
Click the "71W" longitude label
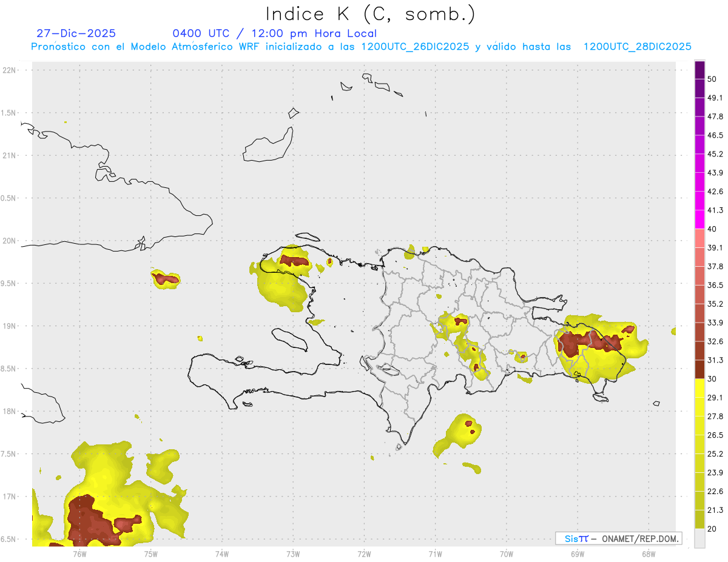click(435, 554)
